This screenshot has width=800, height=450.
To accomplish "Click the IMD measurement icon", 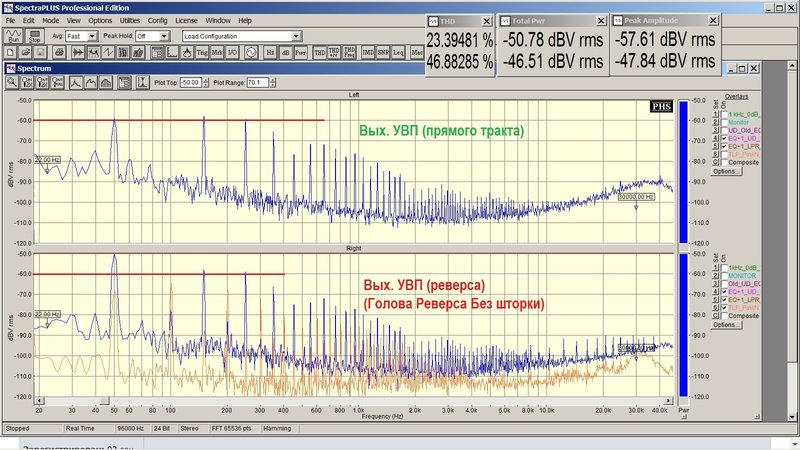I will click(x=368, y=53).
